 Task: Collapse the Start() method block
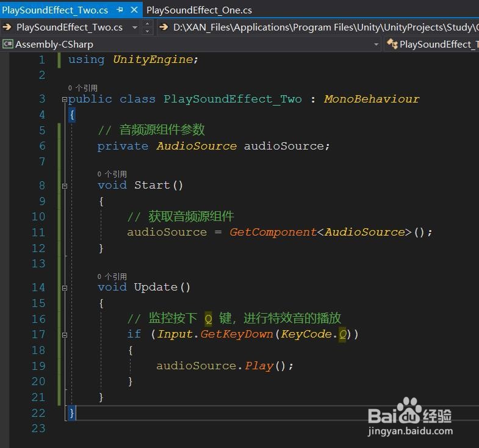tap(65, 186)
